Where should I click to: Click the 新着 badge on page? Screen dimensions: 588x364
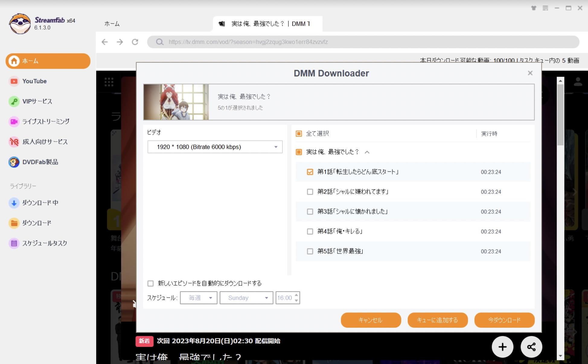pyautogui.click(x=144, y=341)
